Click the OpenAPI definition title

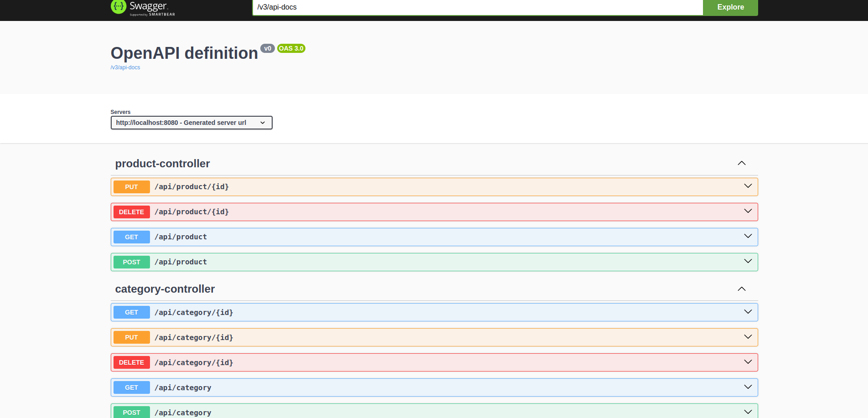[184, 53]
